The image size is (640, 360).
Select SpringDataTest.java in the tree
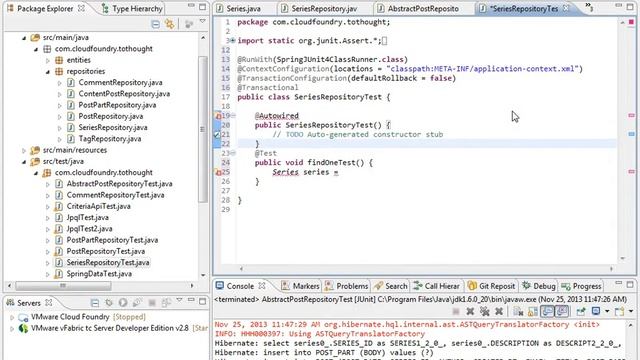(99, 273)
